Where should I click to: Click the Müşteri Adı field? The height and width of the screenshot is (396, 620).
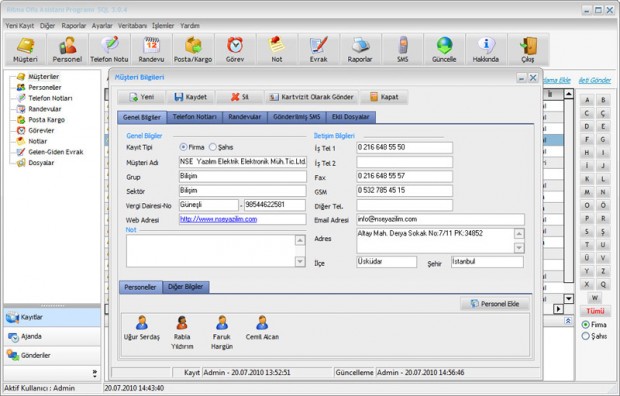(243, 162)
